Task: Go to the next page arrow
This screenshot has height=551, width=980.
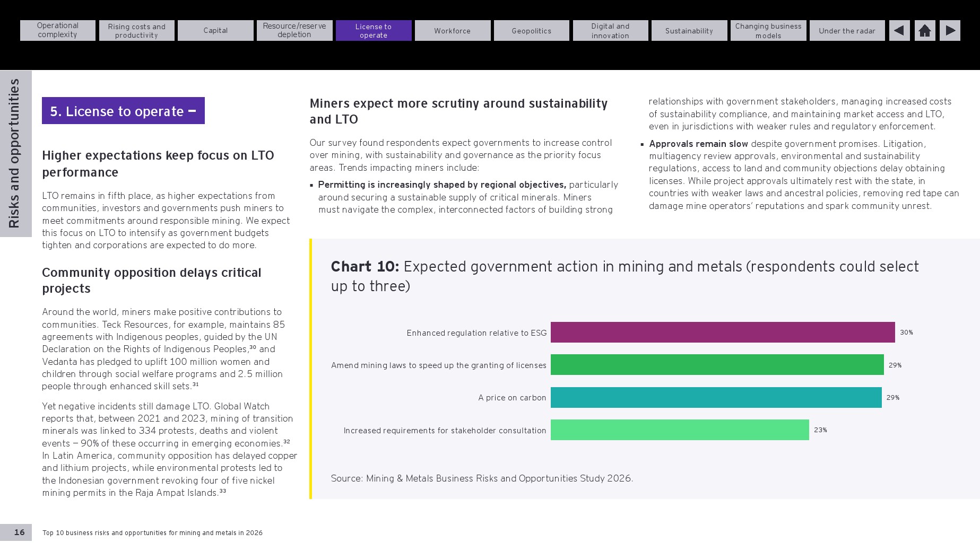Action: point(950,31)
